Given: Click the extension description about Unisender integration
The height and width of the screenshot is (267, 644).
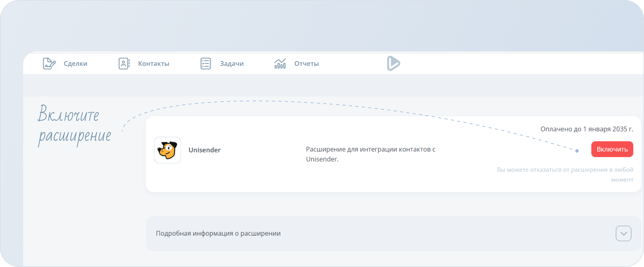Looking at the screenshot, I should (370, 154).
